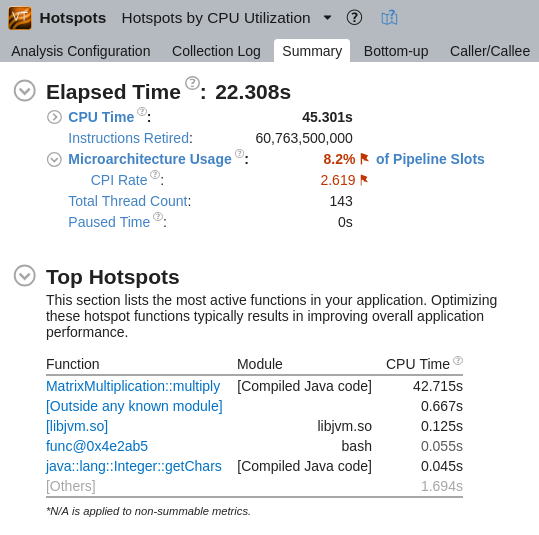539x535 pixels.
Task: Click the VTune Hotspots application icon
Action: 20,18
